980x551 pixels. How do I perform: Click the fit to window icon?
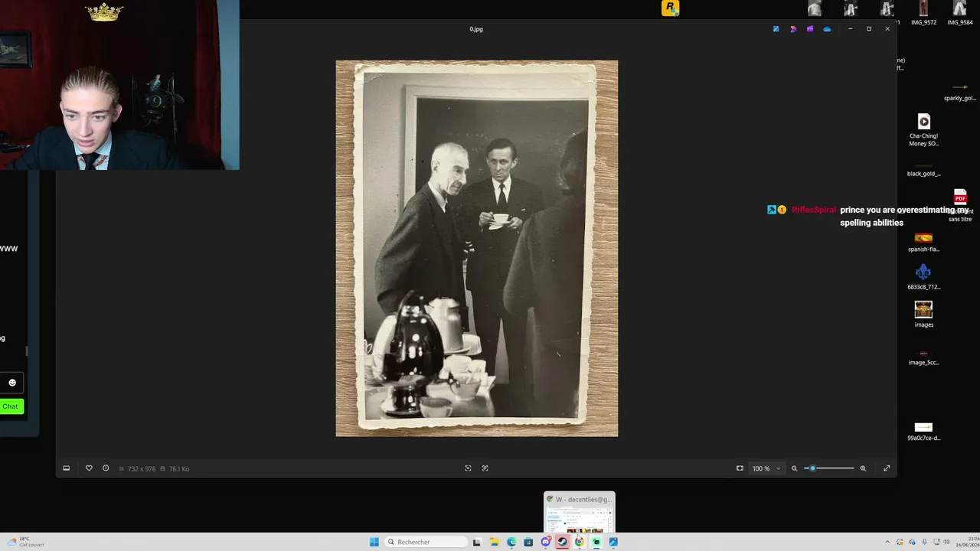(740, 468)
